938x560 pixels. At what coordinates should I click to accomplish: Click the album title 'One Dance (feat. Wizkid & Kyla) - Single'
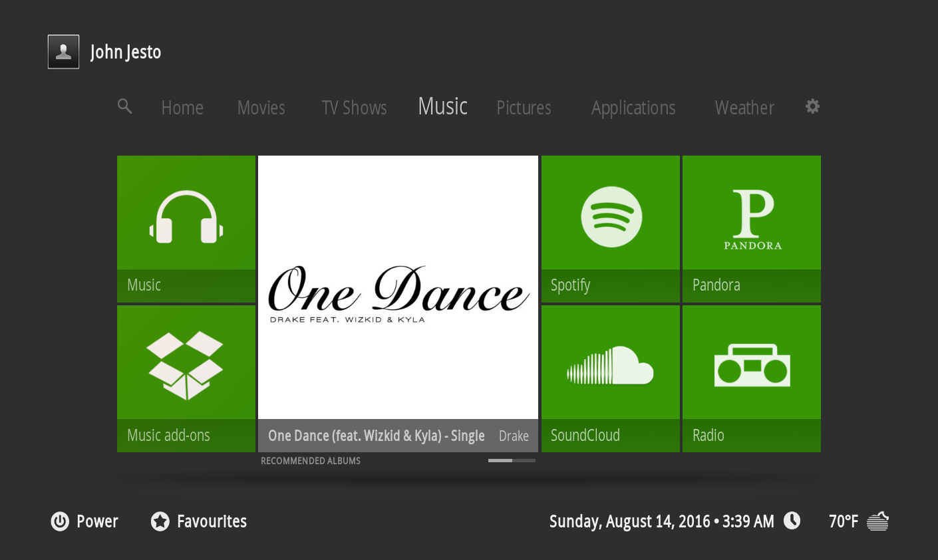point(377,436)
